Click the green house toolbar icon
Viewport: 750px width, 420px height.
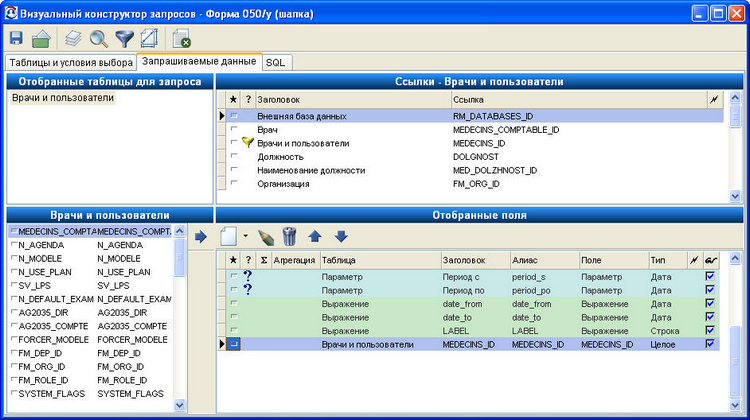(x=41, y=39)
